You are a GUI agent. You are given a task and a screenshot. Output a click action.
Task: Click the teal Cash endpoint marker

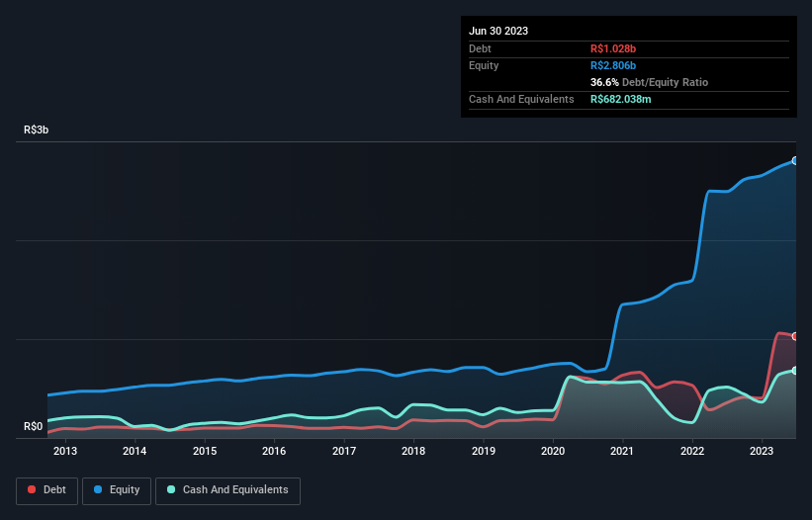point(795,371)
